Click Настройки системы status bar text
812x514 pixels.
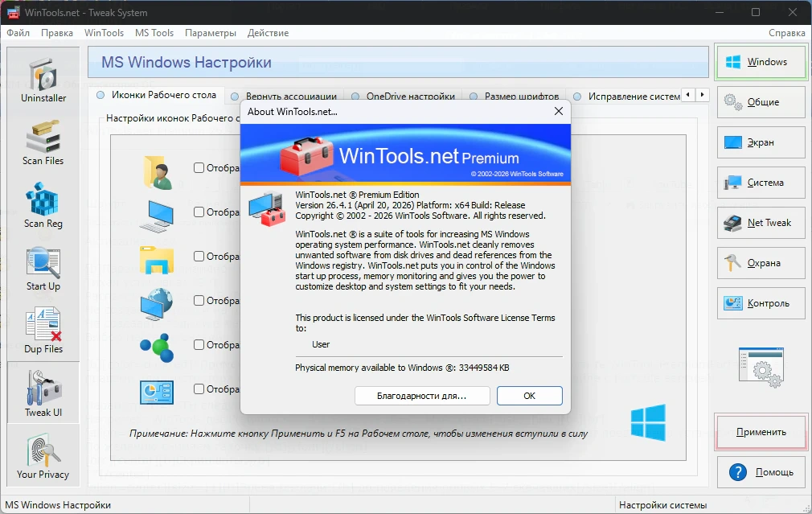pos(662,504)
